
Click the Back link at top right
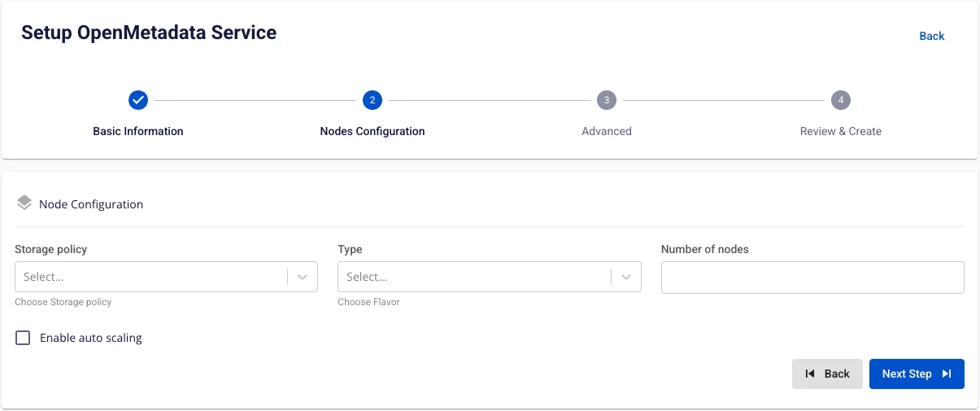point(932,36)
